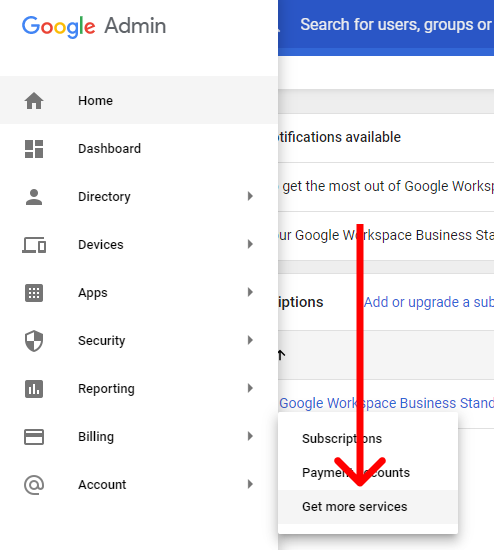This screenshot has width=494, height=550.
Task: Click the sort arrow in table header
Action: click(281, 355)
